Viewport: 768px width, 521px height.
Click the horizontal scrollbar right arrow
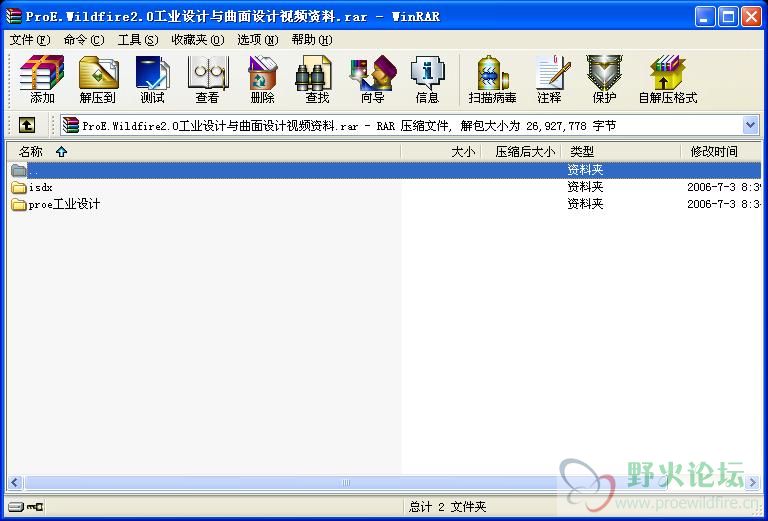point(753,483)
